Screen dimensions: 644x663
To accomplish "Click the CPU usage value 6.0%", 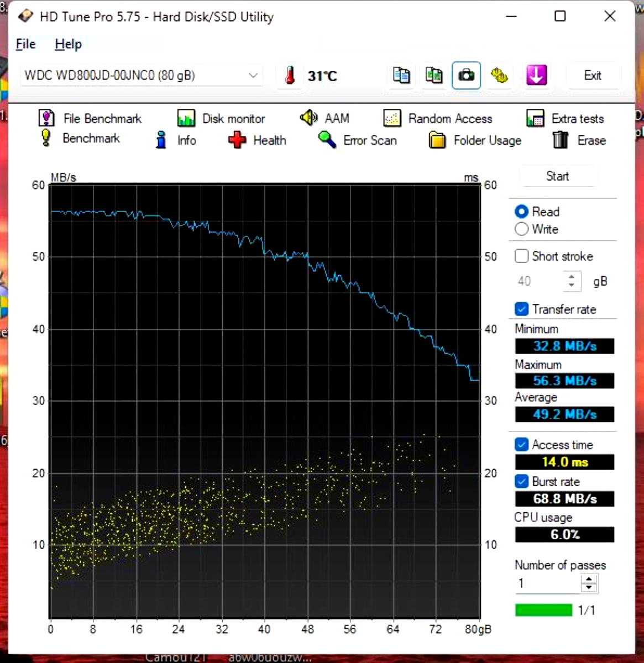I will pos(564,535).
